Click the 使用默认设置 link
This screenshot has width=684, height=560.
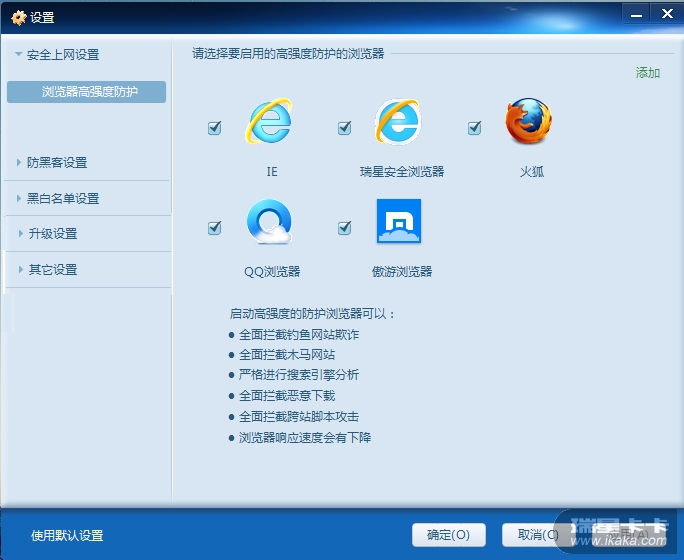(x=67, y=535)
